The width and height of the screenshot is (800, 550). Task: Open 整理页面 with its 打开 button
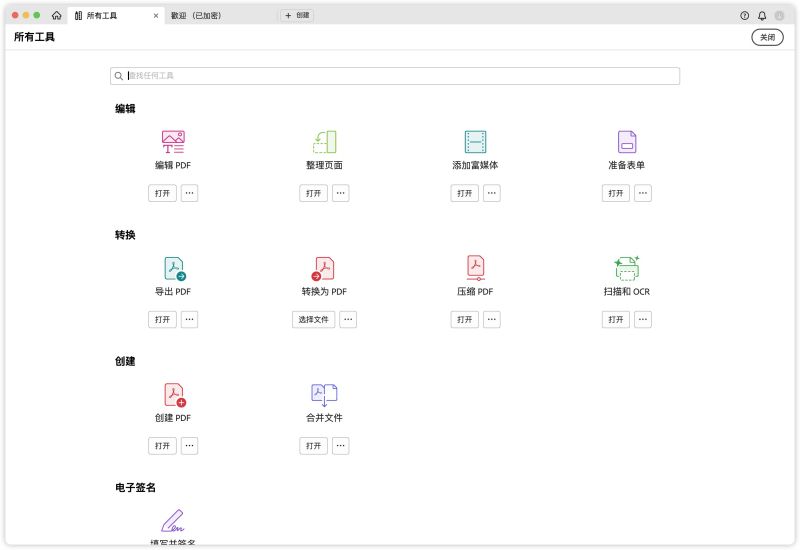pyautogui.click(x=313, y=193)
